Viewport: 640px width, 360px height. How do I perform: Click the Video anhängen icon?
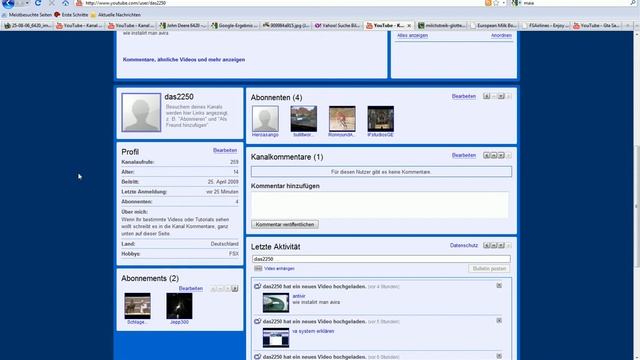pyautogui.click(x=258, y=269)
